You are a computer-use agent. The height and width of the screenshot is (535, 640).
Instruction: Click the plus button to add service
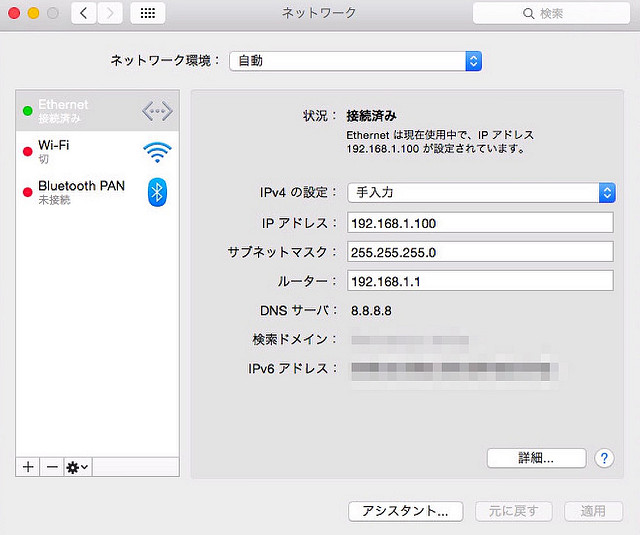click(x=28, y=467)
